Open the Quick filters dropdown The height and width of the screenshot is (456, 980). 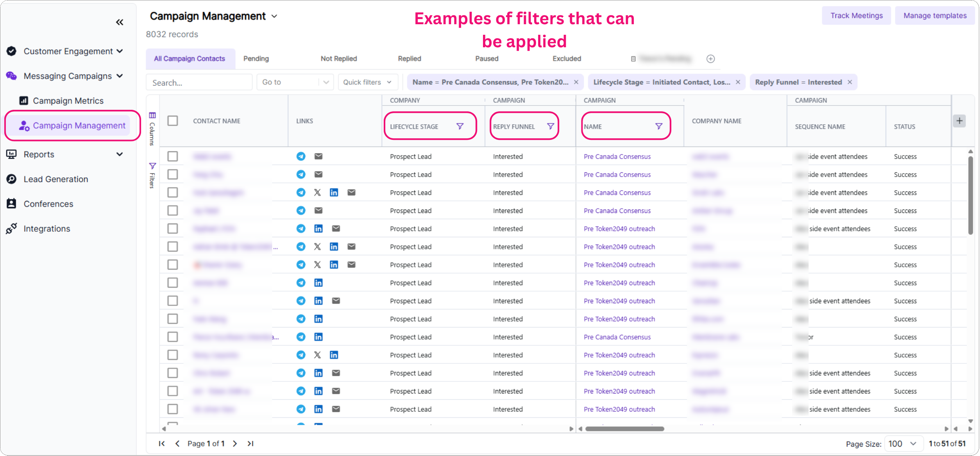[367, 82]
